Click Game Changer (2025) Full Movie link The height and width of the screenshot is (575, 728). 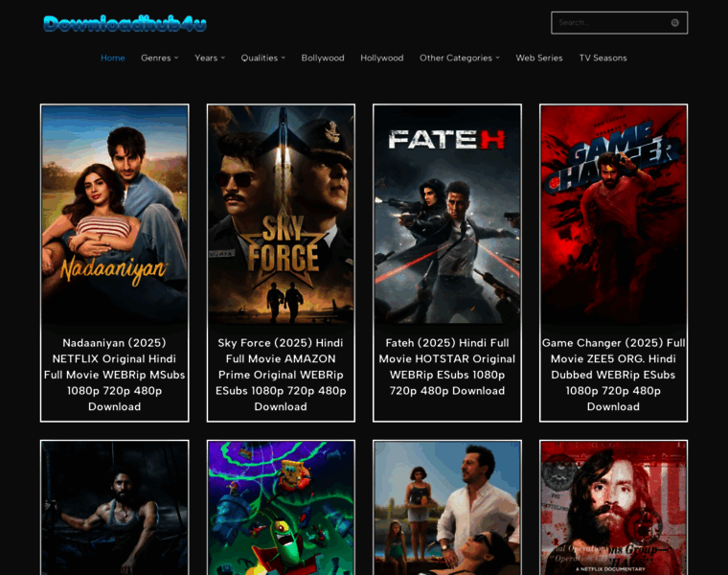click(613, 375)
